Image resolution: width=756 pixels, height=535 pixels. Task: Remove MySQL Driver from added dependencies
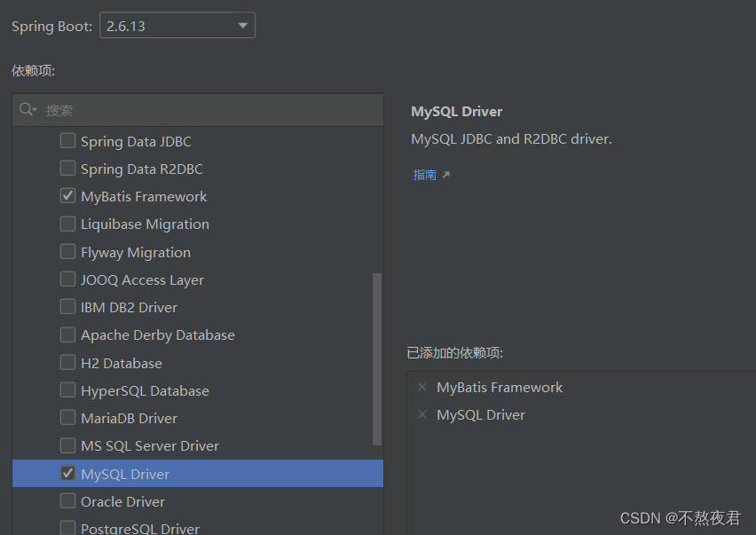click(422, 414)
